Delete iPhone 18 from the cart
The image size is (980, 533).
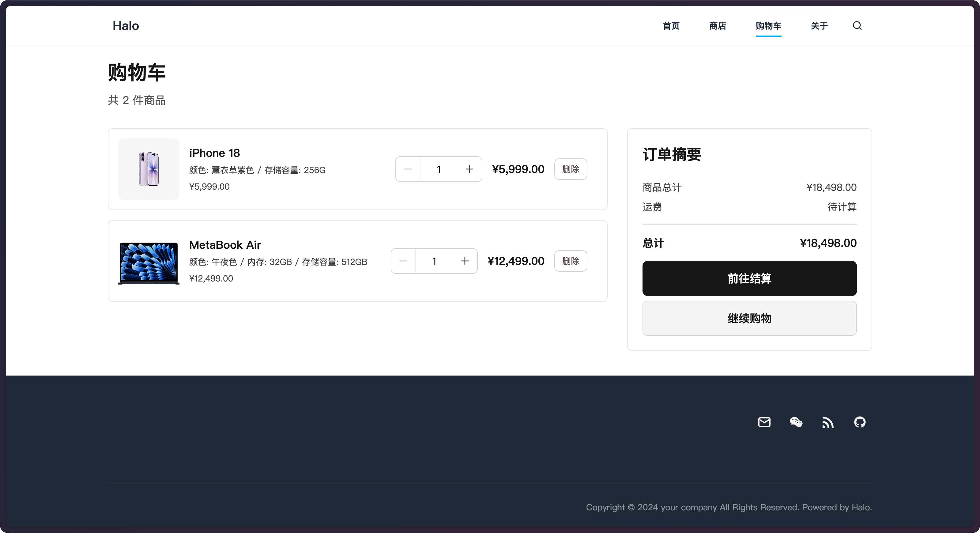pos(570,169)
